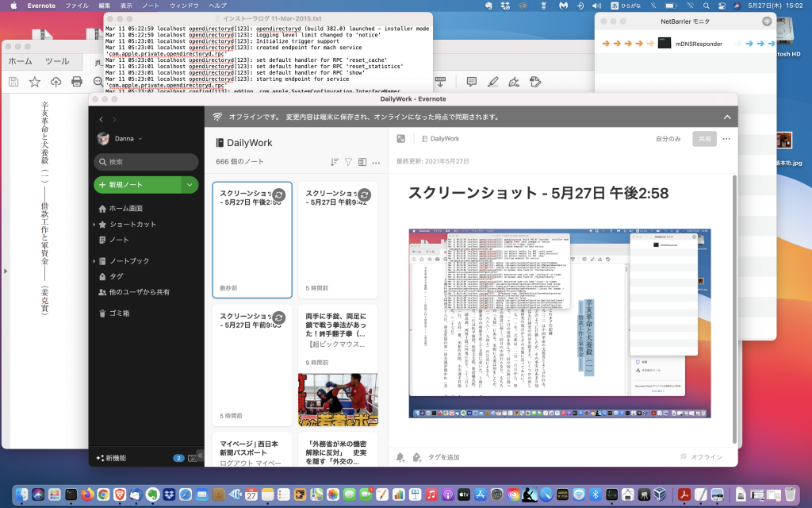Click the stamp icon in PDF toolbar
Screen dimensions: 812x508
coord(535,82)
